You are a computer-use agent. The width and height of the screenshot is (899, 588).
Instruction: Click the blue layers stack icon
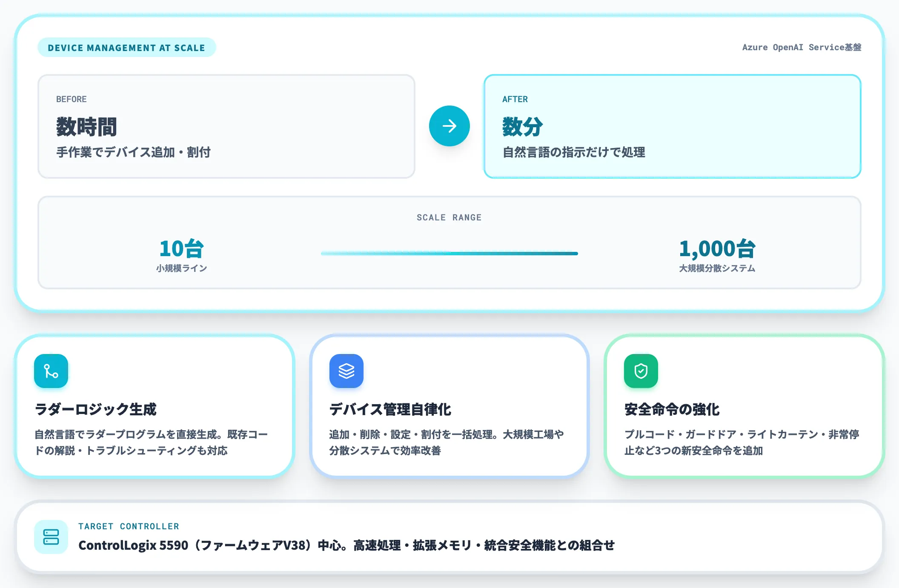pos(346,371)
